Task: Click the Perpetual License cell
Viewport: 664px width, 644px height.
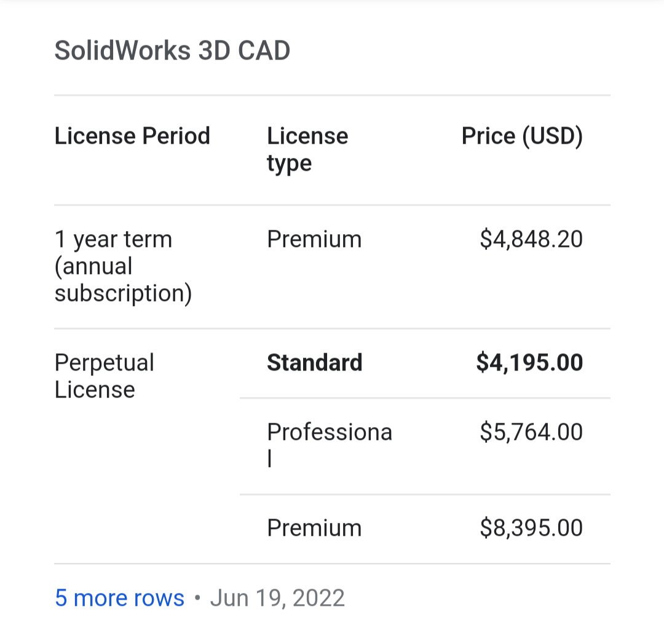Action: (x=104, y=375)
